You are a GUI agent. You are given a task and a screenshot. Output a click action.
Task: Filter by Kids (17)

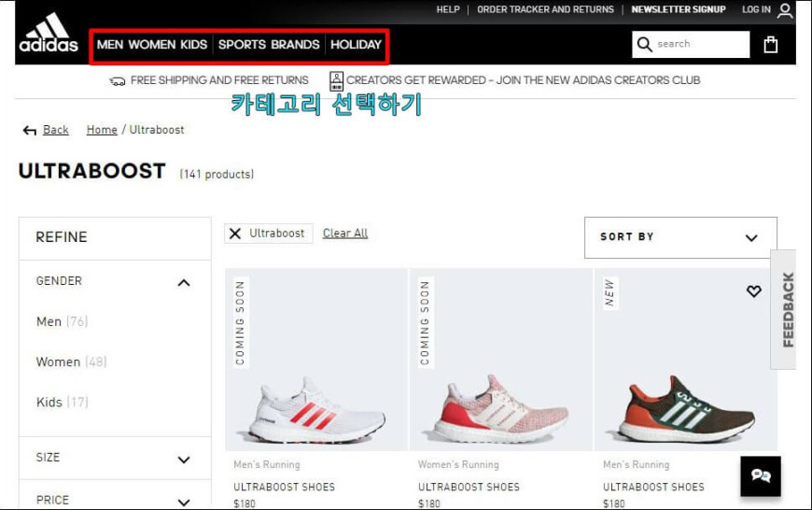point(63,403)
